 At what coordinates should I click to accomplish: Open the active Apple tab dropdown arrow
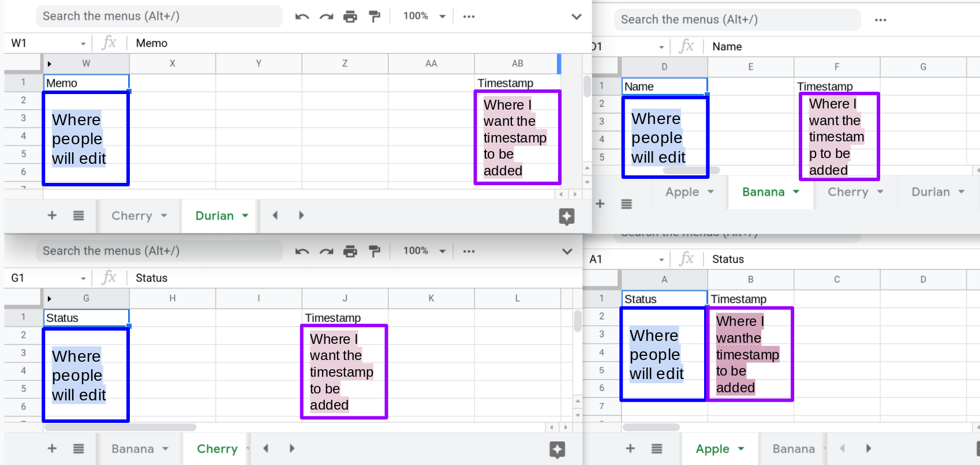point(741,449)
